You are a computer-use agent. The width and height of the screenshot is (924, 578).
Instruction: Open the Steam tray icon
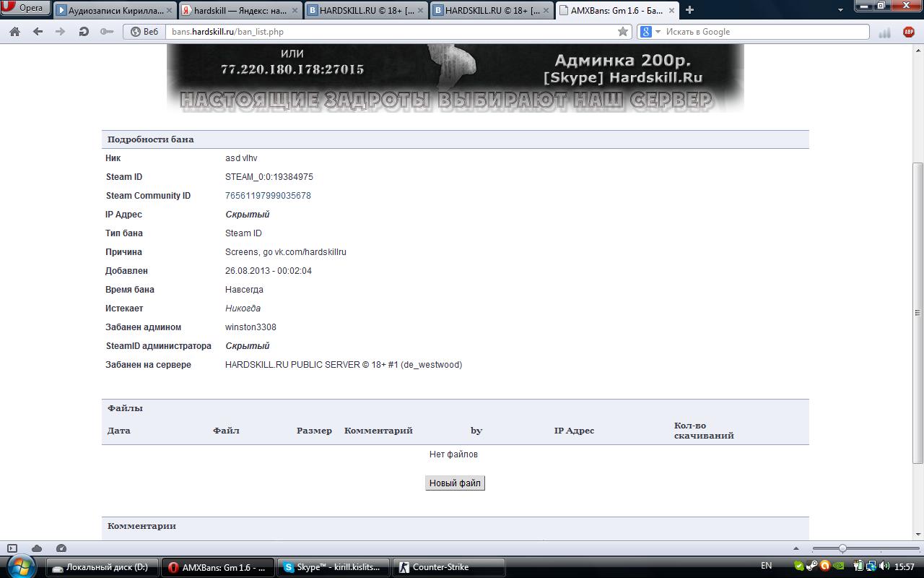coord(812,566)
